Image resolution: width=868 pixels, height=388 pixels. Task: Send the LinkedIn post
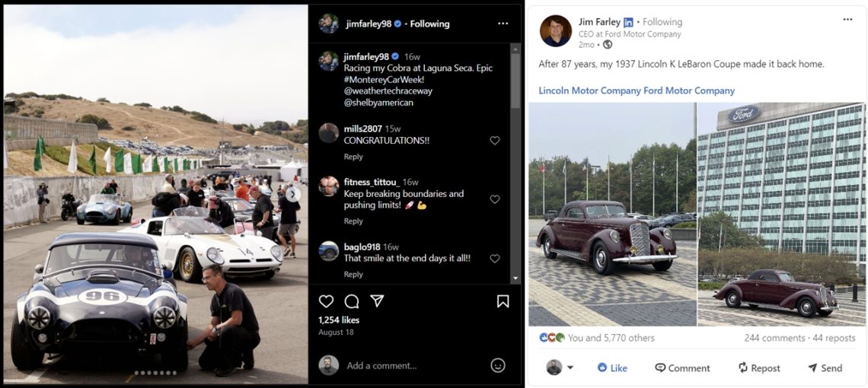824,368
